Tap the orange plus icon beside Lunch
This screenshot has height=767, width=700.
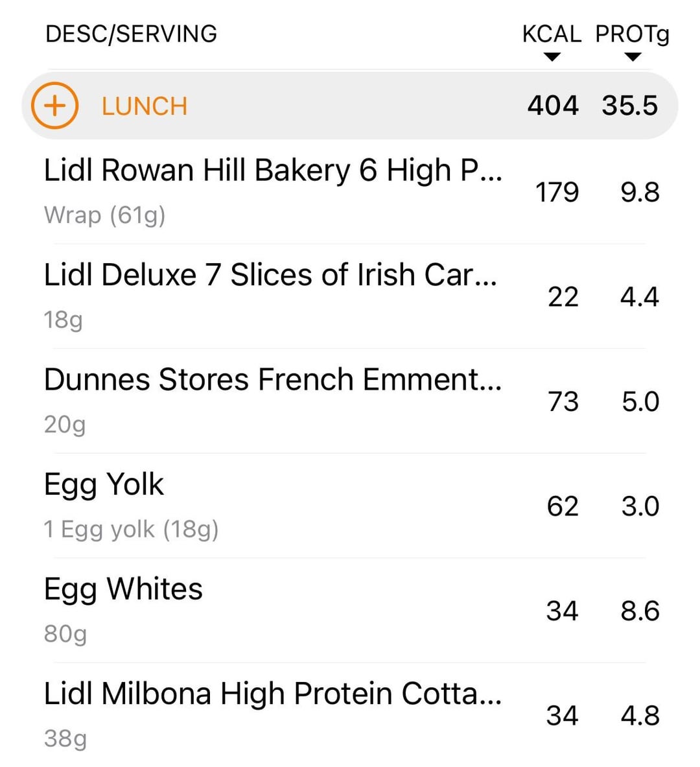coord(55,106)
